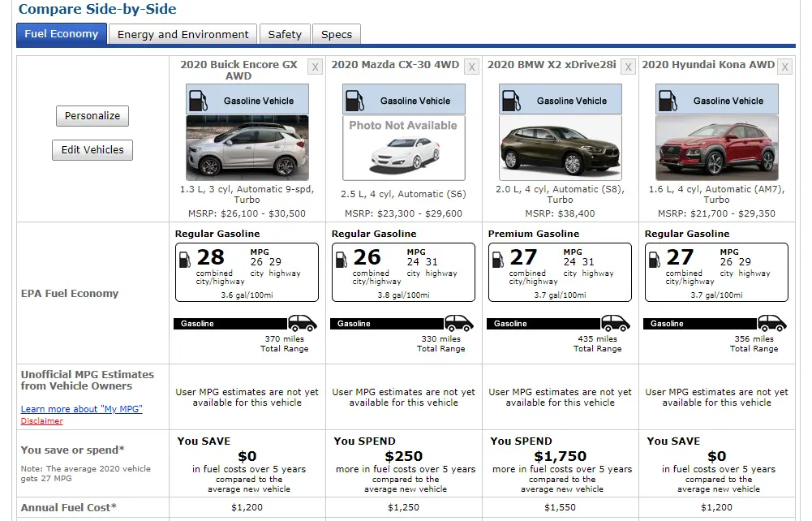This screenshot has height=521, width=812.
Task: Click the 2020 BMW X2 xDrive28i title
Action: tap(552, 65)
